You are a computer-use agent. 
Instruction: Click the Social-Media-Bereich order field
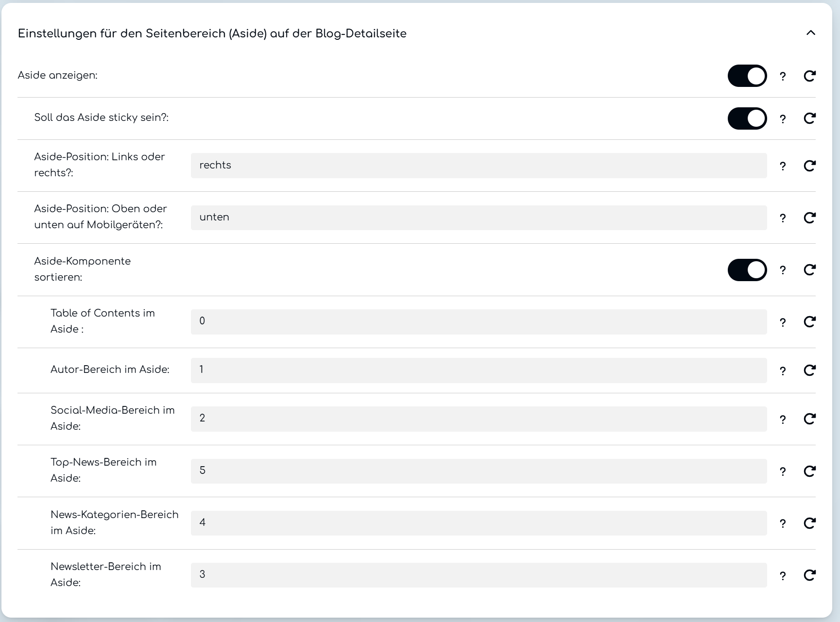[479, 419]
